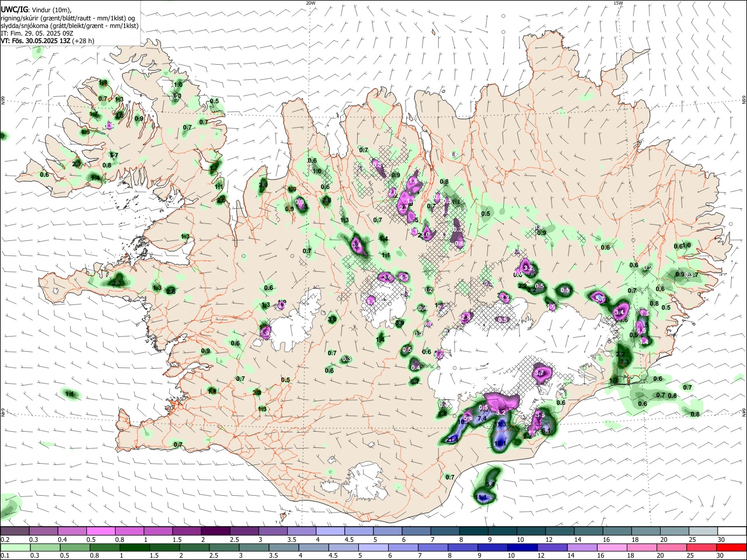Screen dimensions: 747x560
Task: Click the '(+28 h)' forecast offset text
Action: (83, 41)
